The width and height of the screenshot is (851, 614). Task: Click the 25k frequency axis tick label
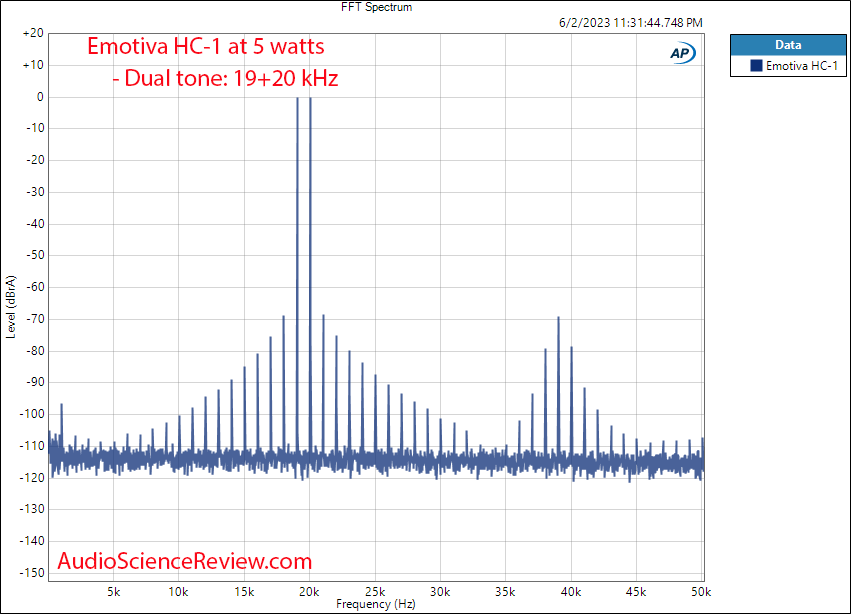(x=375, y=592)
